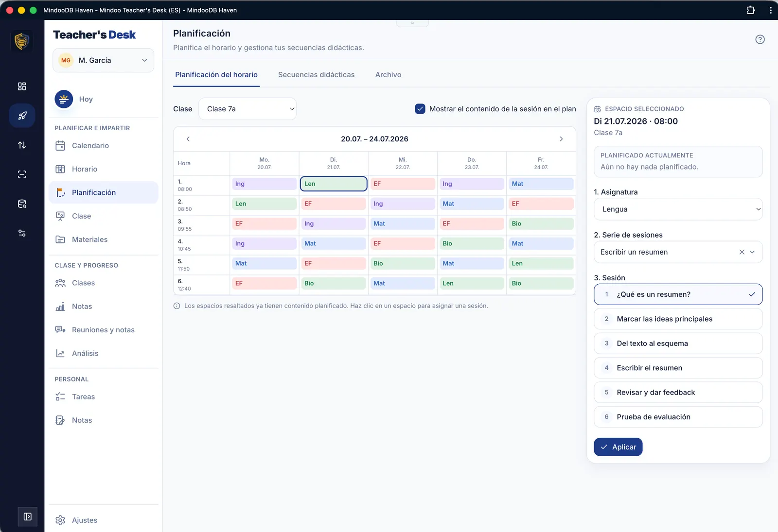Open the M. García account selector
The height and width of the screenshot is (532, 778).
[103, 60]
